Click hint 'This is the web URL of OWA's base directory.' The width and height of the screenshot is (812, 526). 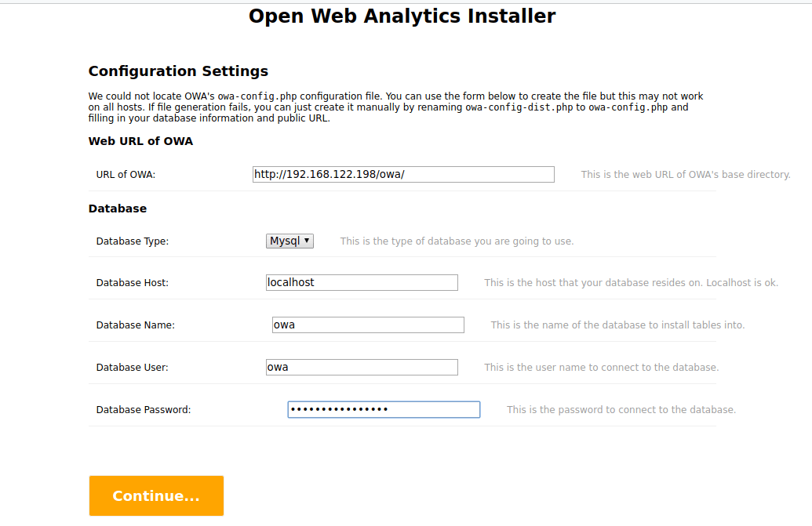coord(686,175)
